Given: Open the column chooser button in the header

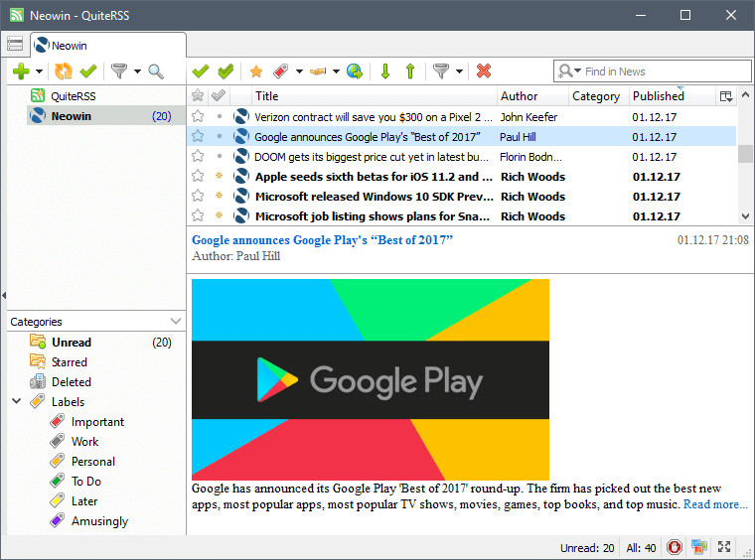Looking at the screenshot, I should click(x=726, y=95).
